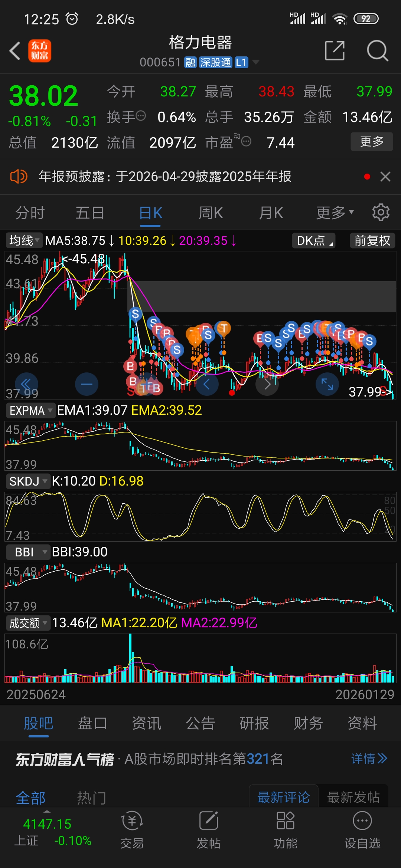
Task: Switch to the 周K chart tab
Action: [211, 213]
